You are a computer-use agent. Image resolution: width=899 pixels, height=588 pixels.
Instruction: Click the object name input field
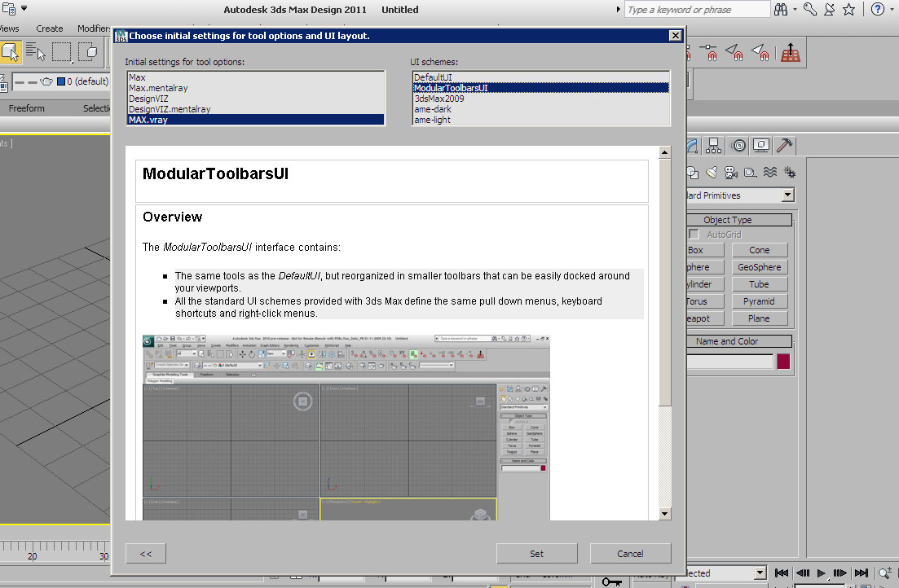tap(729, 361)
